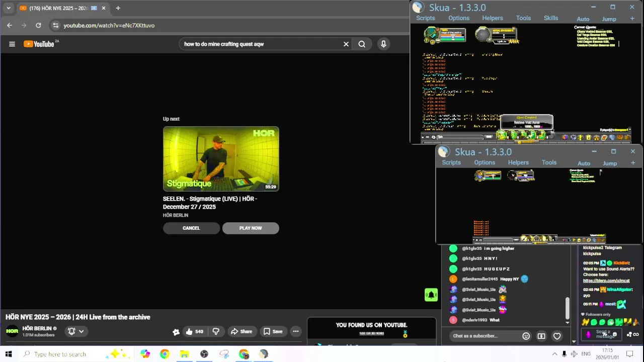Open Copilot from the taskbar
The image size is (644, 362).
(x=145, y=354)
